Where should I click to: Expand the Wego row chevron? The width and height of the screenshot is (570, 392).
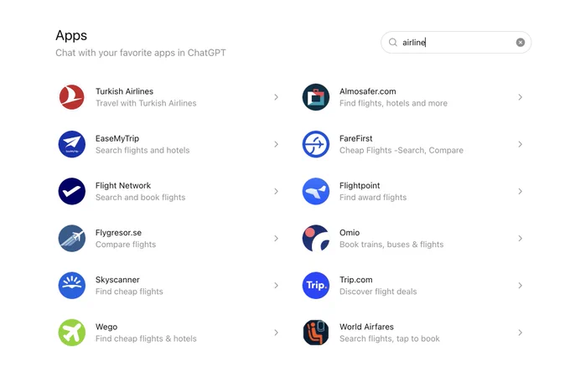pos(277,333)
